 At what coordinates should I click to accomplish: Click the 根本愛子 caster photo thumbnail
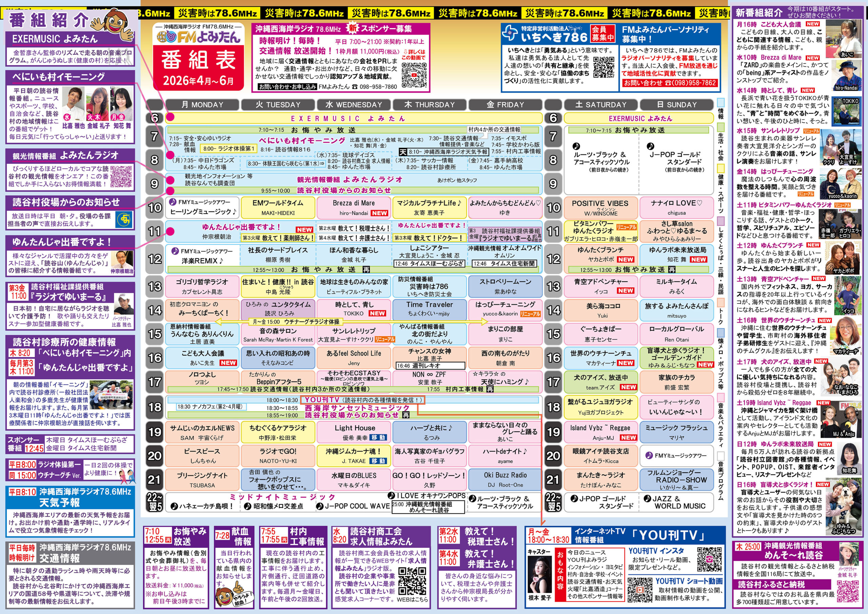[x=540, y=574]
